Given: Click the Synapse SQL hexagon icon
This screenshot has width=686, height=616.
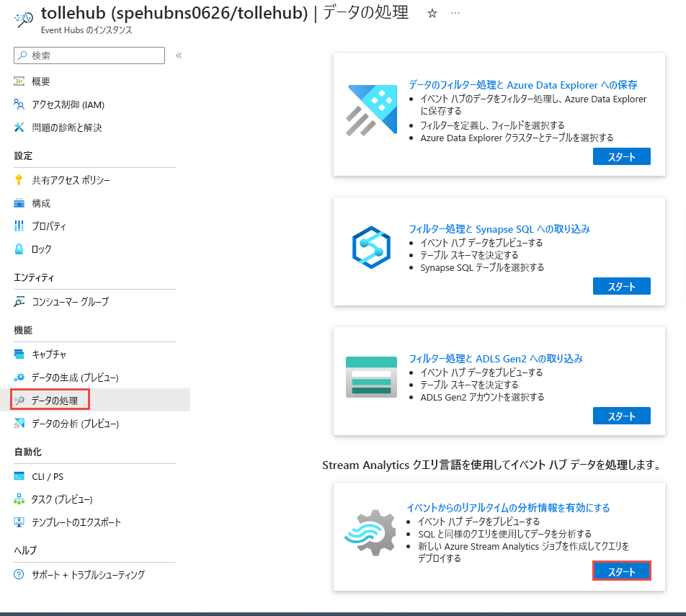Looking at the screenshot, I should pos(371,247).
